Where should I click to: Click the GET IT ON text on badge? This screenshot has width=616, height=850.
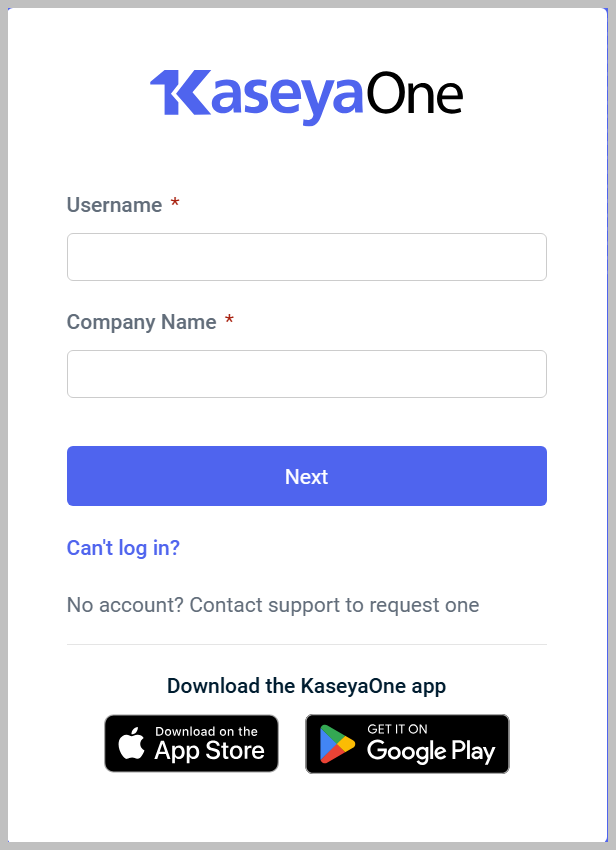[397, 729]
